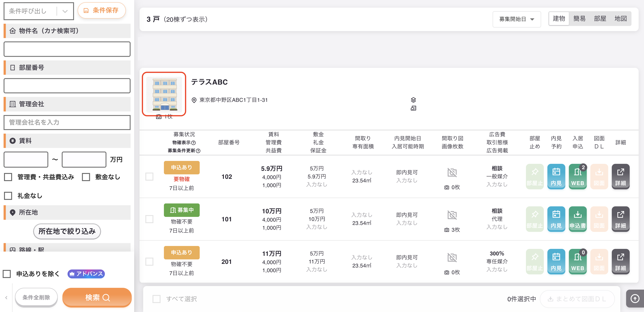Click the help icon next to 物確表示
The width and height of the screenshot is (644, 312).
[193, 143]
